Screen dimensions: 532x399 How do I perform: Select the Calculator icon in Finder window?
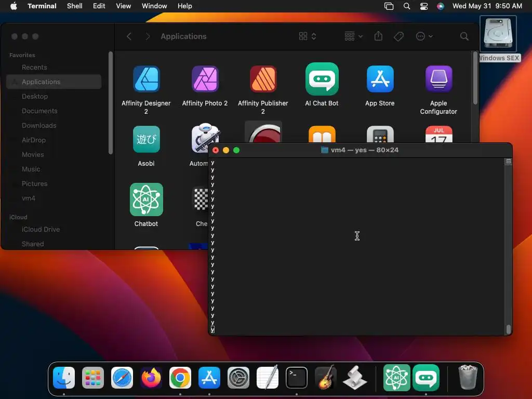tap(380, 135)
